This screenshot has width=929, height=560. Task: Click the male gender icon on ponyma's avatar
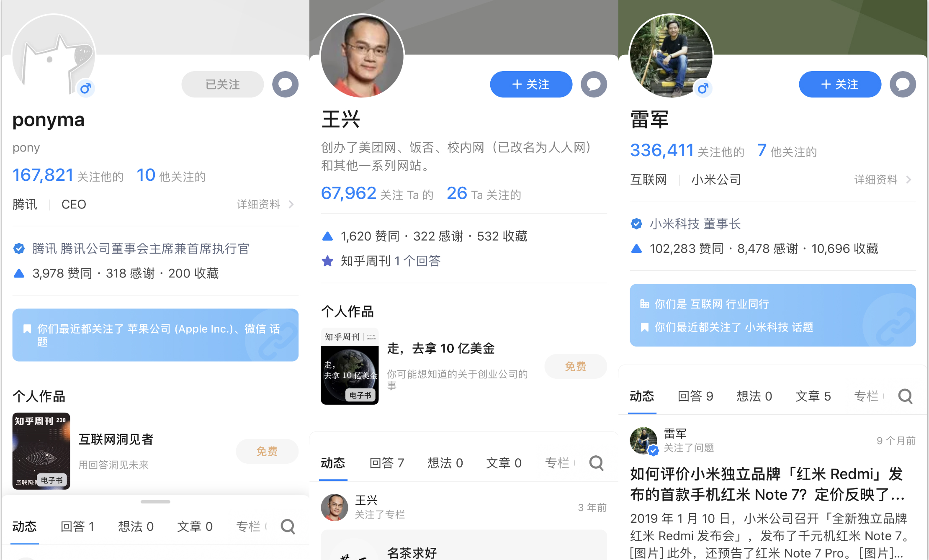pos(86,89)
